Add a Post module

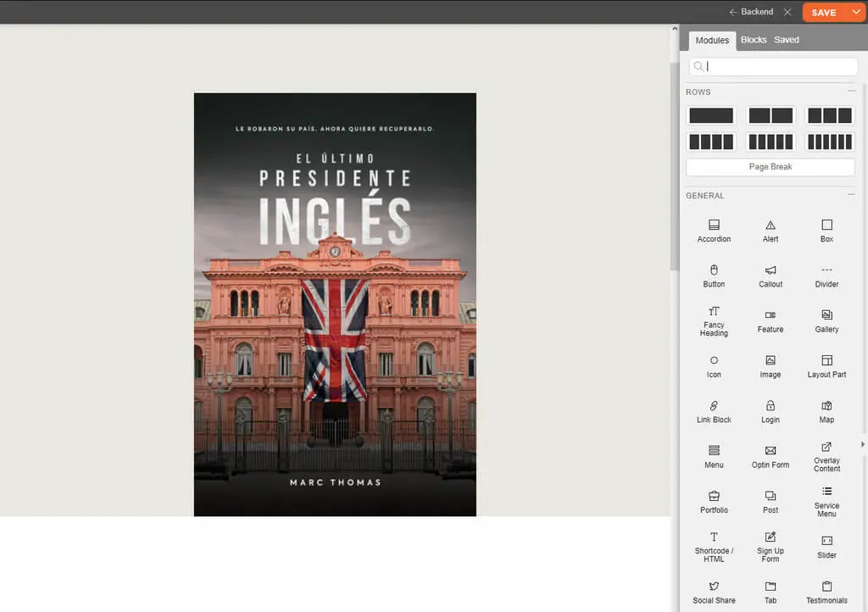(x=770, y=503)
